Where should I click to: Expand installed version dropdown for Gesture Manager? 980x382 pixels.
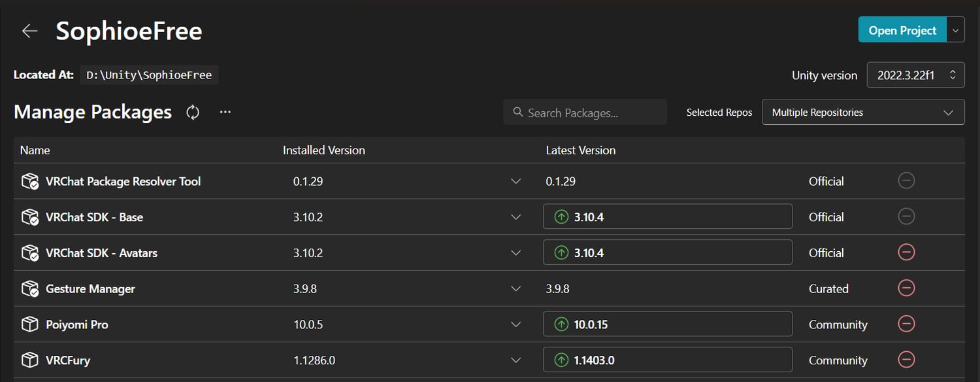coord(516,288)
